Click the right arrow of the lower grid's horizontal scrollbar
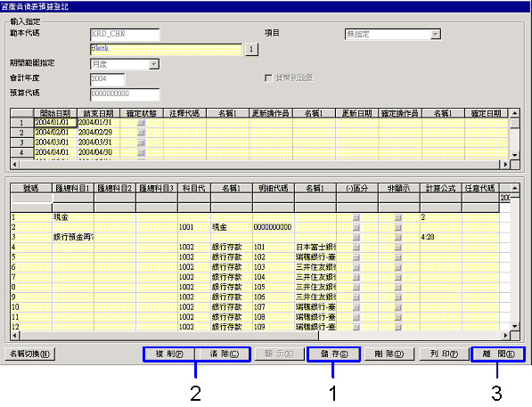 [505, 336]
